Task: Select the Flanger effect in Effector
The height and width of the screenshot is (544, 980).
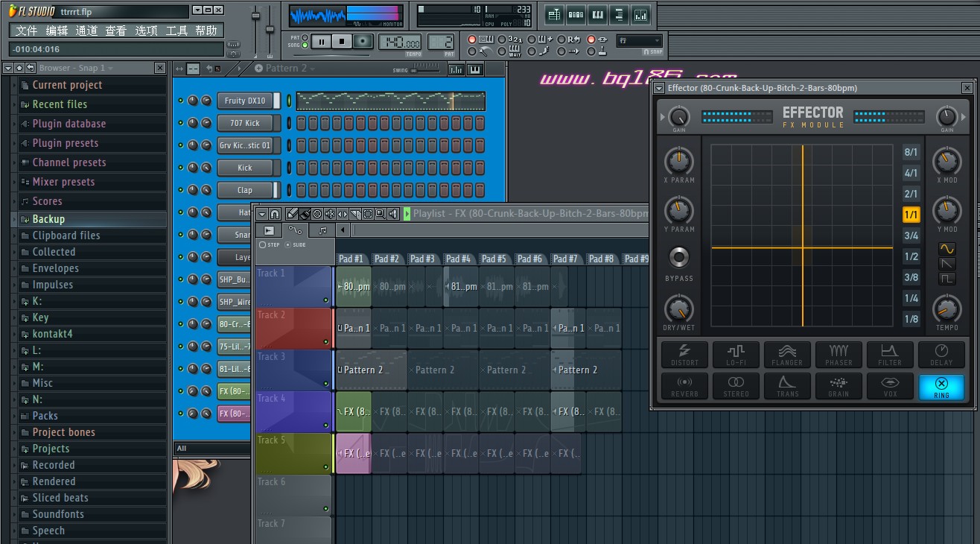Action: [x=787, y=355]
